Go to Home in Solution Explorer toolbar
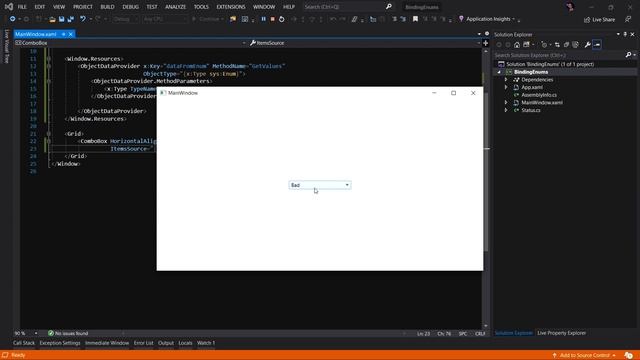The width and height of the screenshot is (640, 360). pos(517,44)
